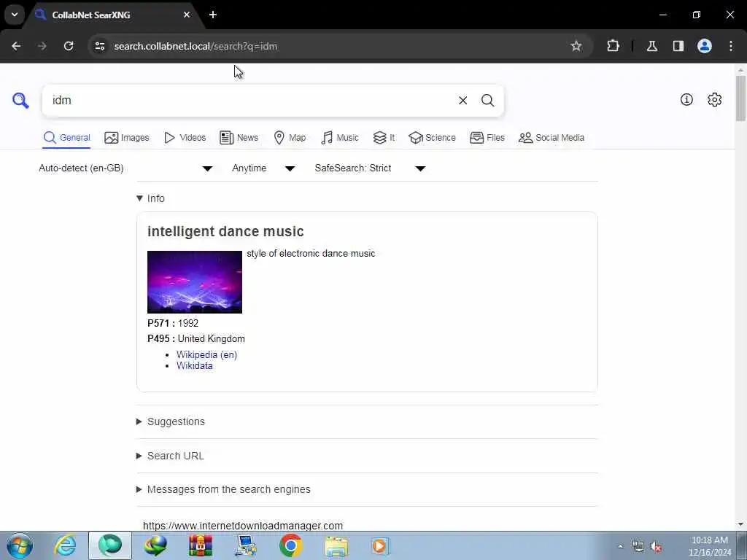Open the Internet Download Manager taskbar icon
Image resolution: width=747 pixels, height=560 pixels.
[x=155, y=545]
